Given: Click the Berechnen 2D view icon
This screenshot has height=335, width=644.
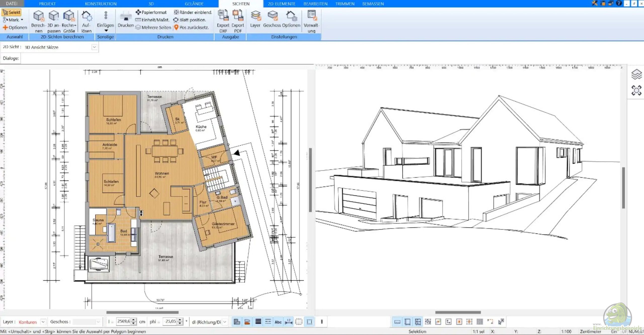Looking at the screenshot, I should pyautogui.click(x=38, y=16).
